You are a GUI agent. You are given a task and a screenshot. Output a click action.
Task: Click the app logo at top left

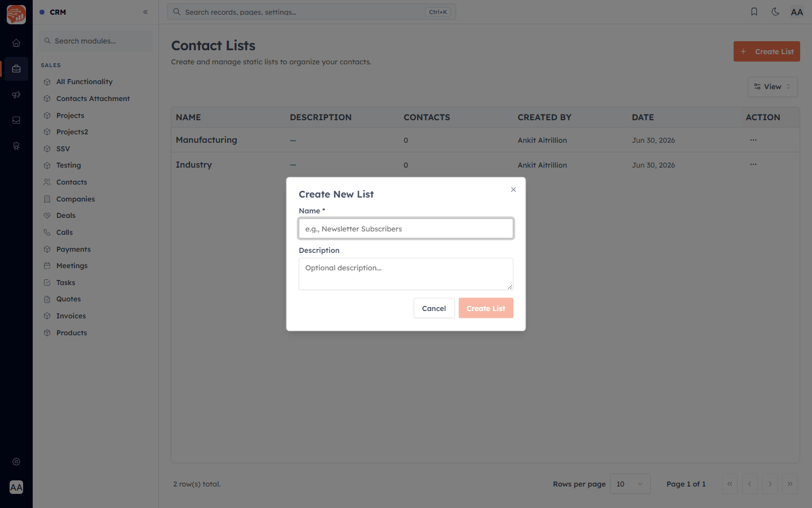16,15
